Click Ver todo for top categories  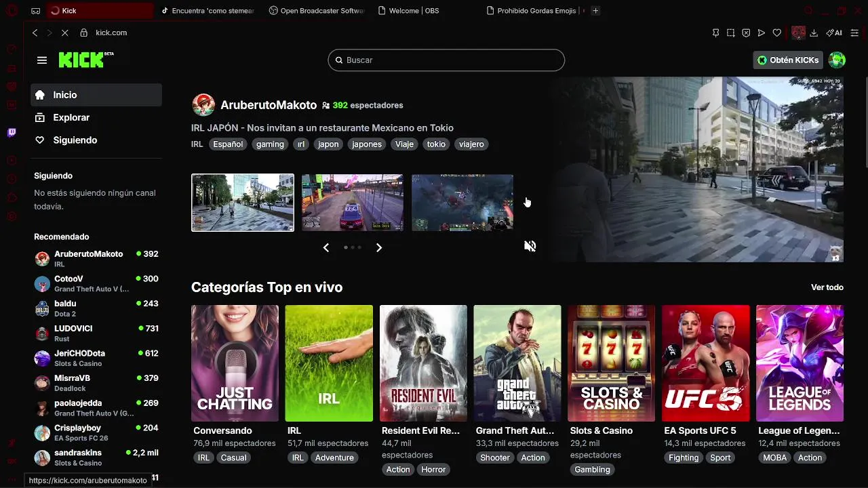click(827, 287)
